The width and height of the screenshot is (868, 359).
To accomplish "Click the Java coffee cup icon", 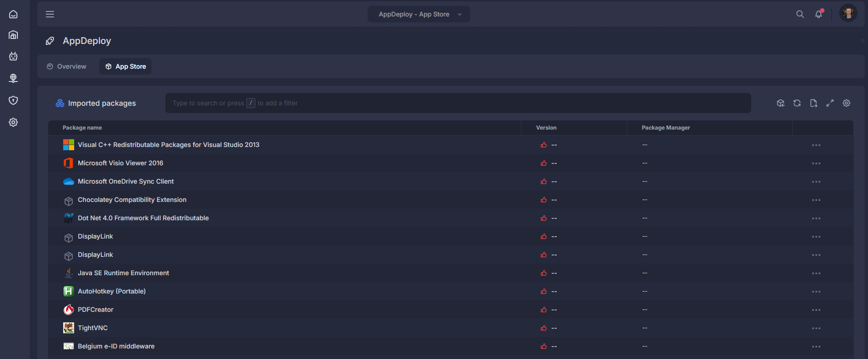I will pos(69,273).
